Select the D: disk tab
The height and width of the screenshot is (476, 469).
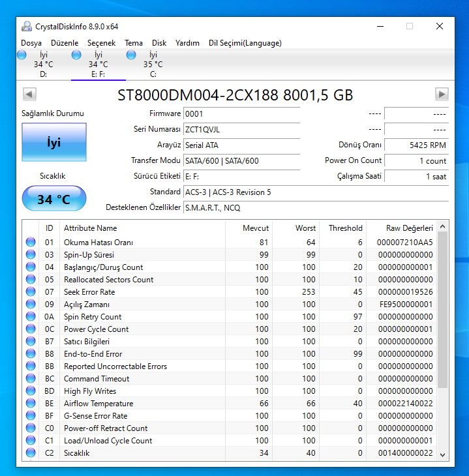pyautogui.click(x=44, y=65)
